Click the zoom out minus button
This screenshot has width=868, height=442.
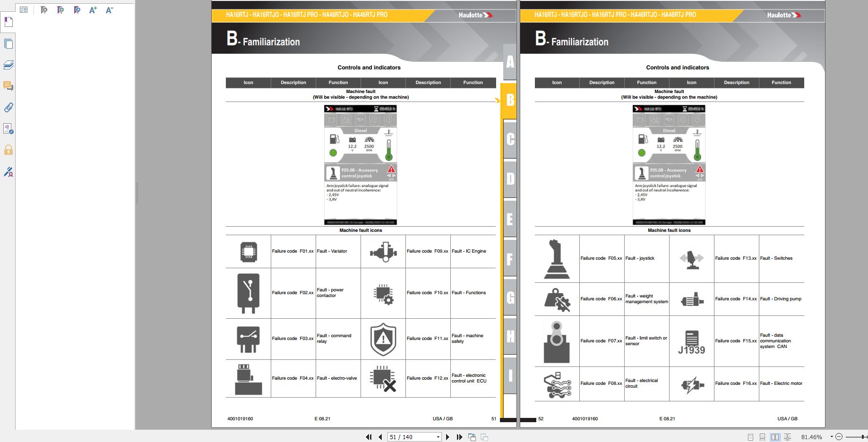pos(839,437)
